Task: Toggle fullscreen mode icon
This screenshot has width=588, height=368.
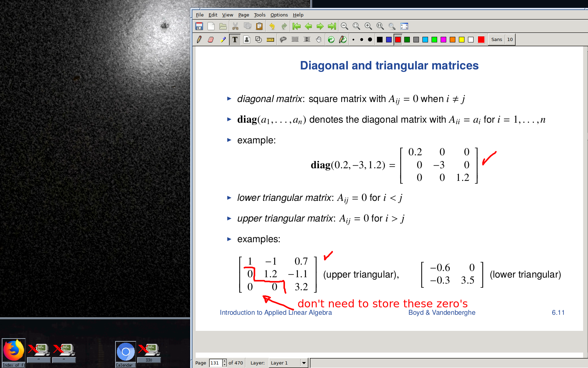Action: point(404,26)
